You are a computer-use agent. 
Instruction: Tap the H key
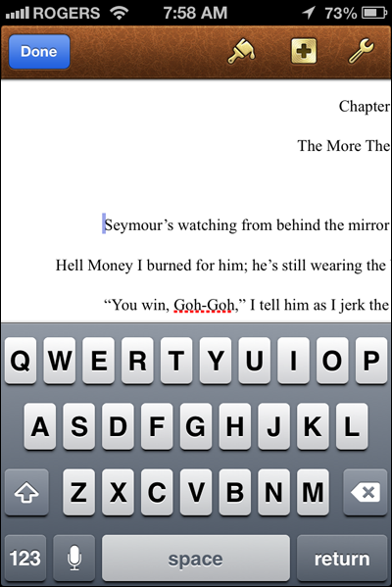coord(235,426)
